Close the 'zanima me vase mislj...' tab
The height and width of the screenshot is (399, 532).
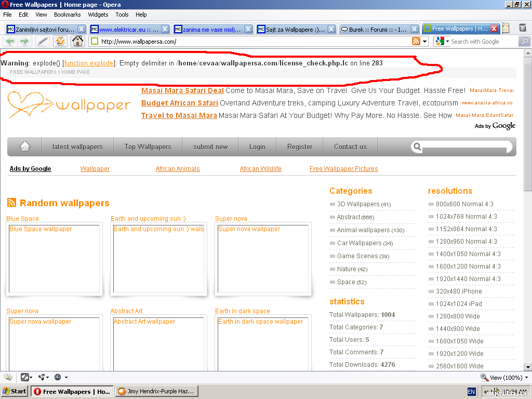[248, 29]
